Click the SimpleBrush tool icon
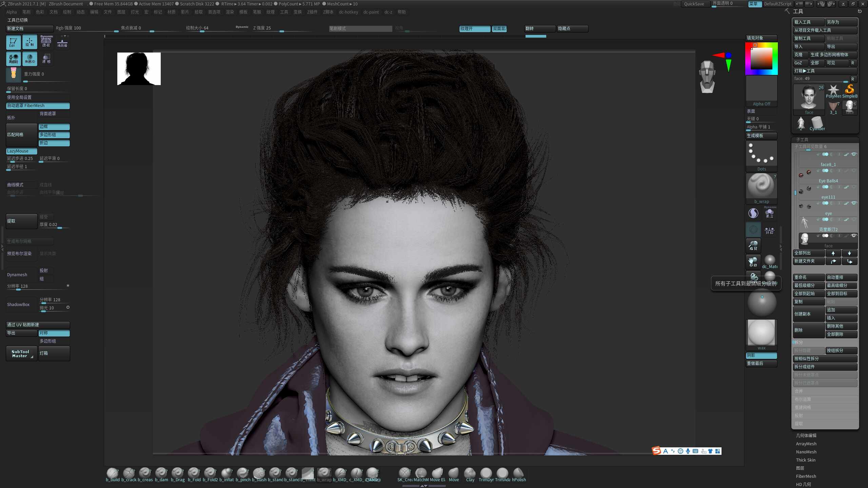Screen dimensions: 868x488 (x=850, y=91)
